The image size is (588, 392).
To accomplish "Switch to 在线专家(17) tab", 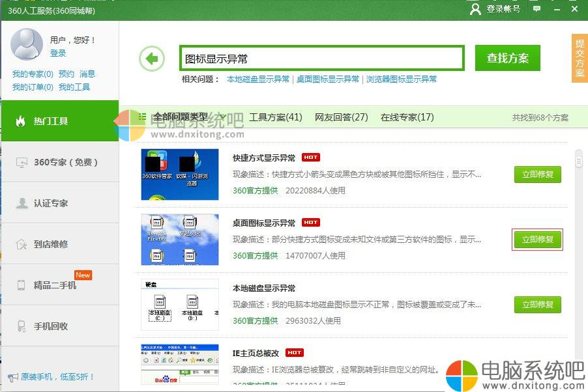I will [x=407, y=117].
